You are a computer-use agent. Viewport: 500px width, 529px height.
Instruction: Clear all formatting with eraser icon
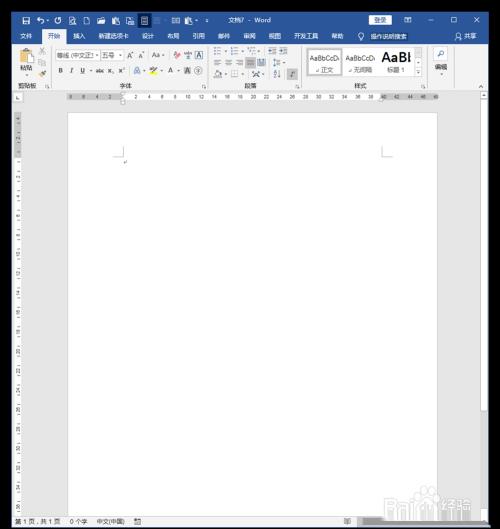click(x=177, y=55)
